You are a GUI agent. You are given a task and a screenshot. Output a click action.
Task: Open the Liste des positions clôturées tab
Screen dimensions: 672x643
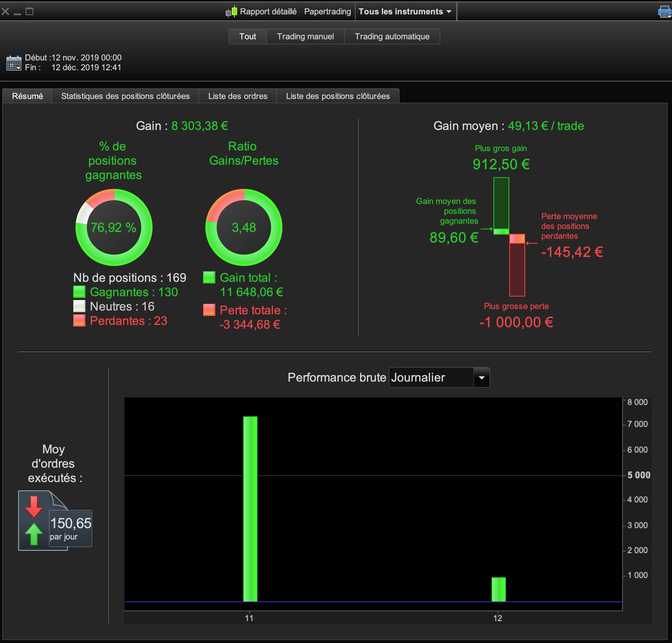point(338,96)
